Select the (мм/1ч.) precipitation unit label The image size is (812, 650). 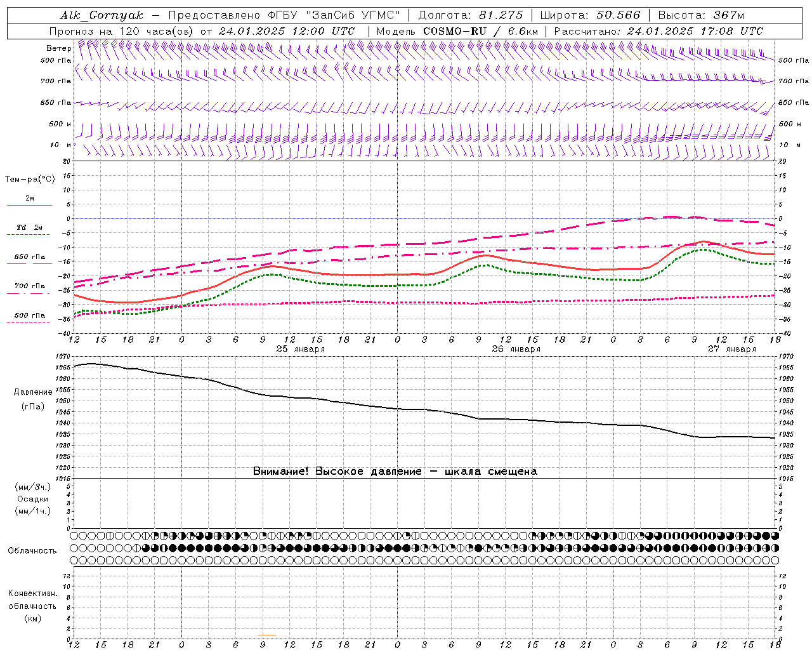click(33, 511)
